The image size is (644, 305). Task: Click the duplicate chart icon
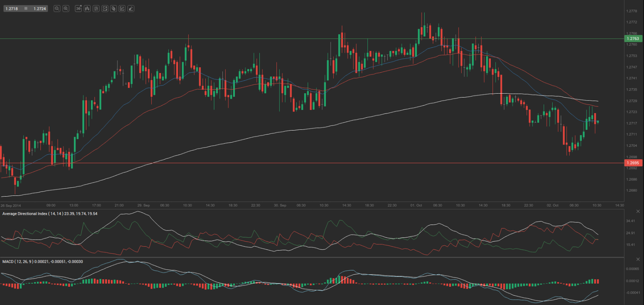coord(114,9)
